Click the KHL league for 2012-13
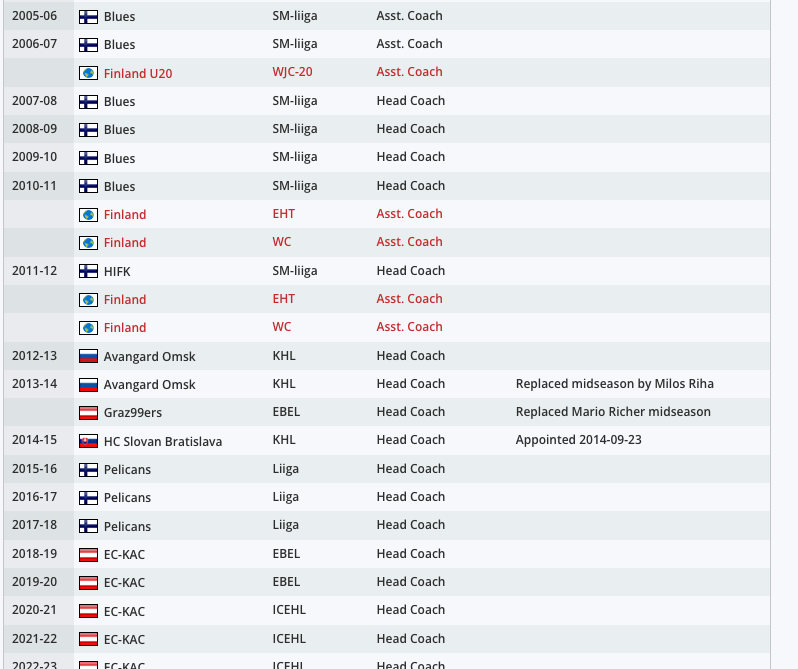The image size is (798, 669). pyautogui.click(x=284, y=356)
